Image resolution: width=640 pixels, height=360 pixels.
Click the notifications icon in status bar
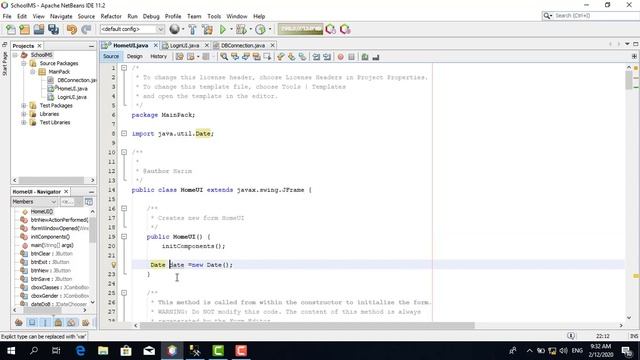571,336
